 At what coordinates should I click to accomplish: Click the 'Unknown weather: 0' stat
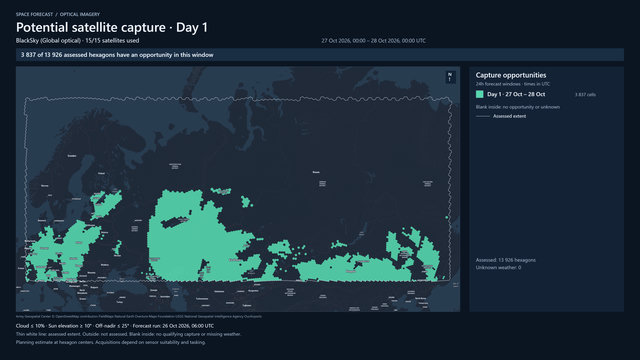click(x=498, y=268)
